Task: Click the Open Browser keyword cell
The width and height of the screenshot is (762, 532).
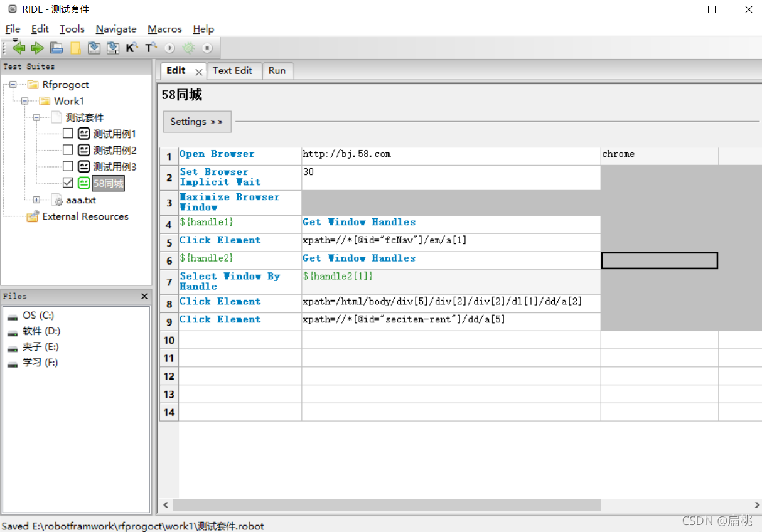Action: coord(240,156)
